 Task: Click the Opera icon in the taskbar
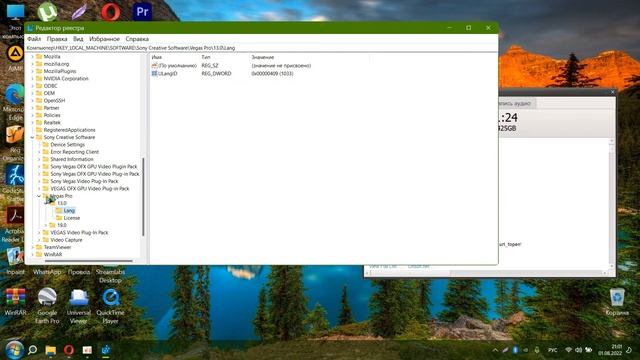69,350
